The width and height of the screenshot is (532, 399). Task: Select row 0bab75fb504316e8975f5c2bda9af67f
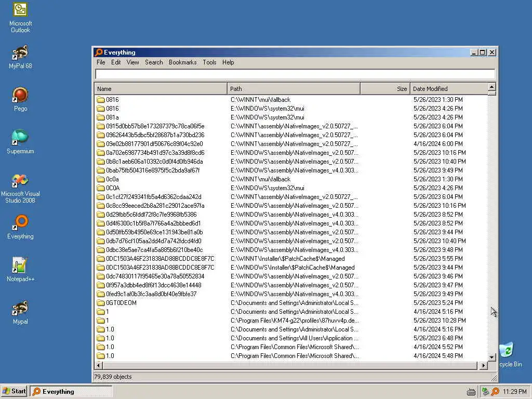291,170
